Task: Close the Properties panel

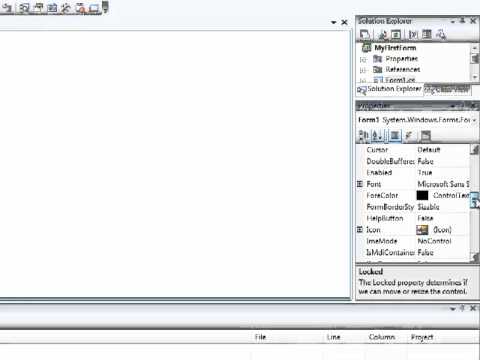Action: [473, 106]
